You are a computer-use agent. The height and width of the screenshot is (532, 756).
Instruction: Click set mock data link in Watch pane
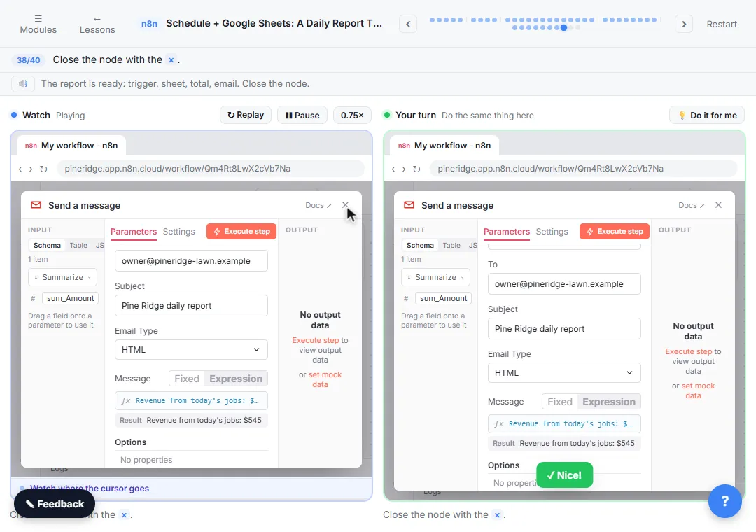[325, 379]
